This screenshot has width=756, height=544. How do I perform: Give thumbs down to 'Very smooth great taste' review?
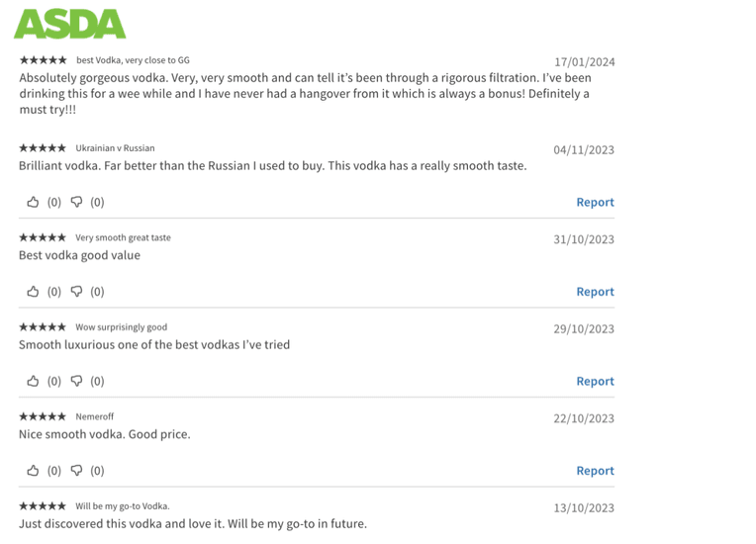(x=76, y=292)
